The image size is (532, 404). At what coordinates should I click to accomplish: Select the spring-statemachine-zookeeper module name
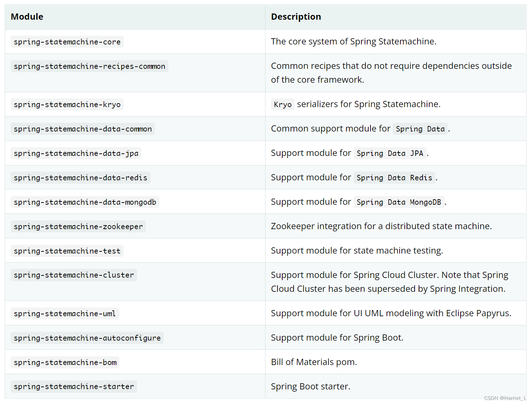coord(78,227)
